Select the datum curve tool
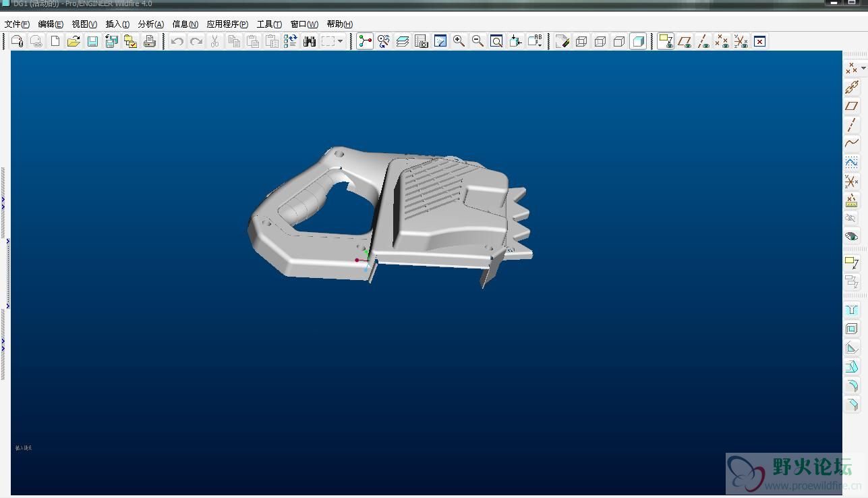 [x=851, y=143]
